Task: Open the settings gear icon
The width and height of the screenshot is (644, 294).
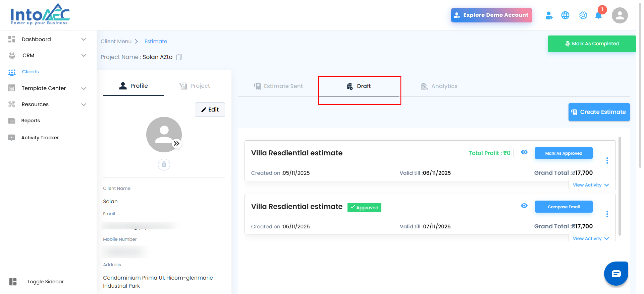Action: [x=583, y=15]
